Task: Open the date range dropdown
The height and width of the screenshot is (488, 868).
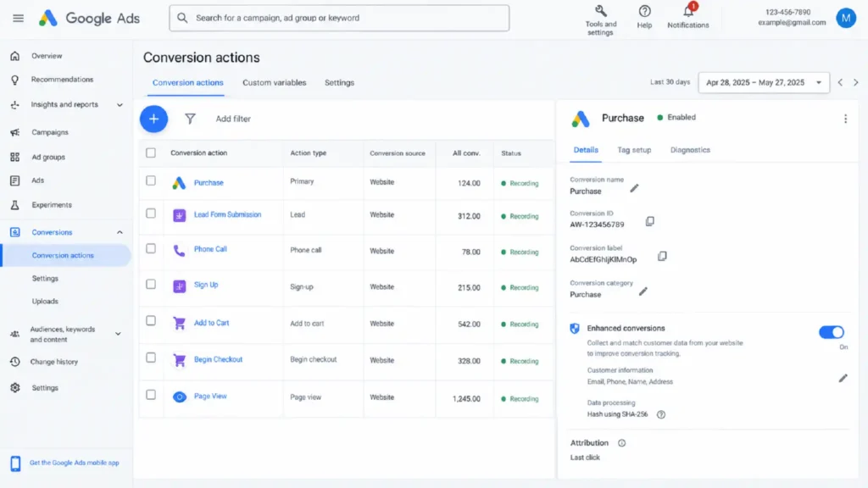Action: 764,82
